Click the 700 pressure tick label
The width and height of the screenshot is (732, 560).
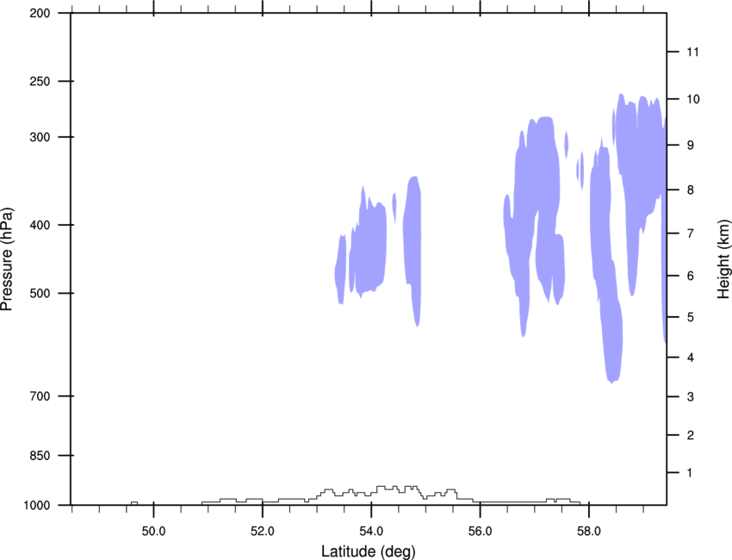pos(40,396)
